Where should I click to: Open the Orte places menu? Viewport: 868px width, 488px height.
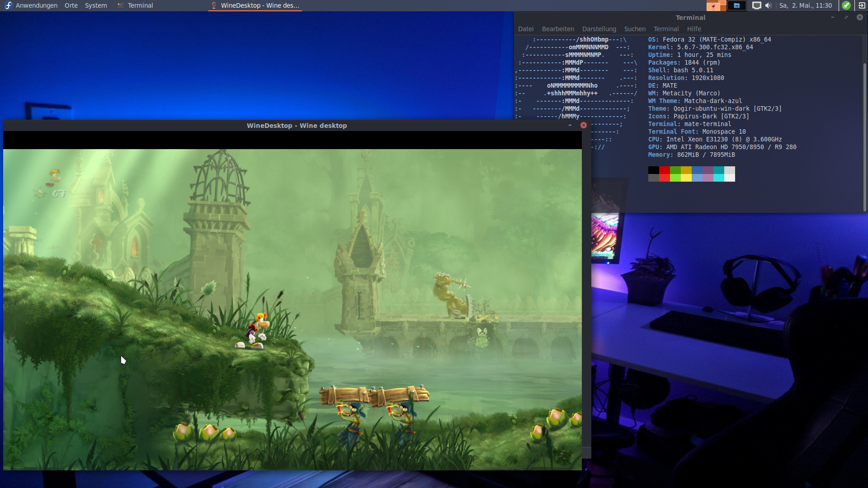pos(71,5)
